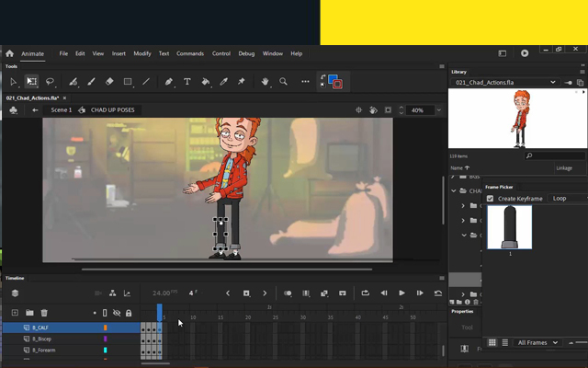This screenshot has height=368, width=588.
Task: Select the Lasso tool
Action: pos(51,82)
